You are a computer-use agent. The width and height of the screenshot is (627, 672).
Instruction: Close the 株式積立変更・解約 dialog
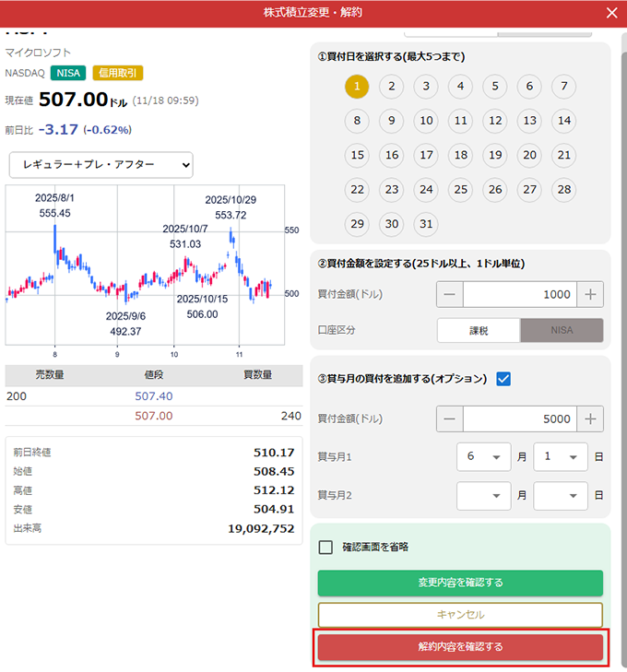point(611,13)
